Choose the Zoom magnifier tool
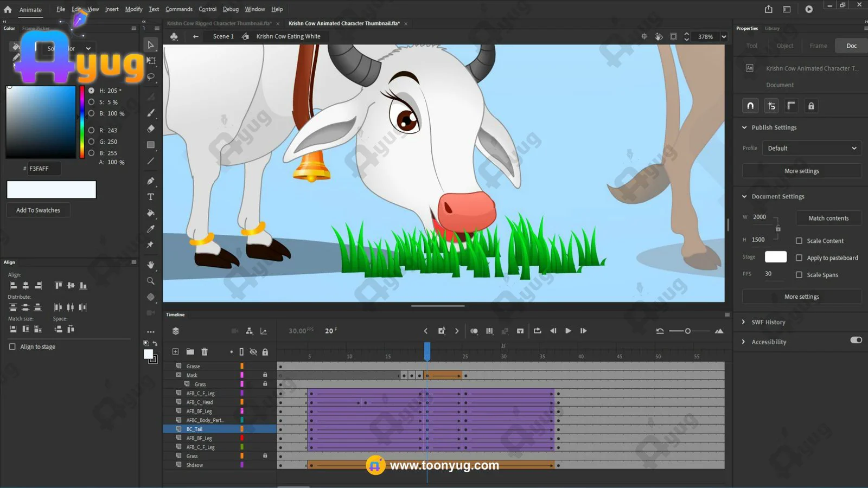The width and height of the screenshot is (868, 488). [151, 281]
